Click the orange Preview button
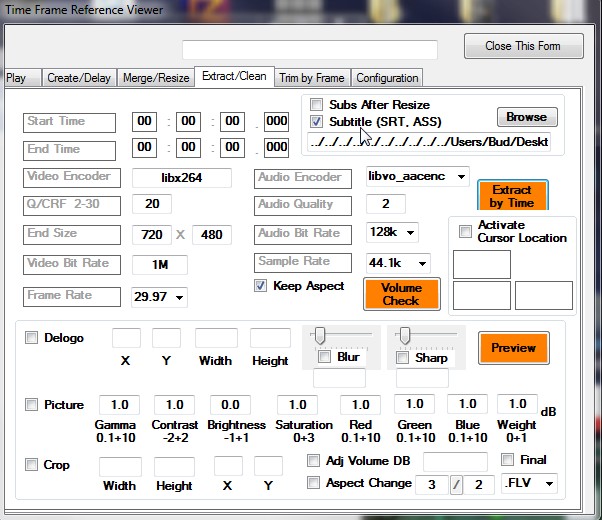 [514, 348]
